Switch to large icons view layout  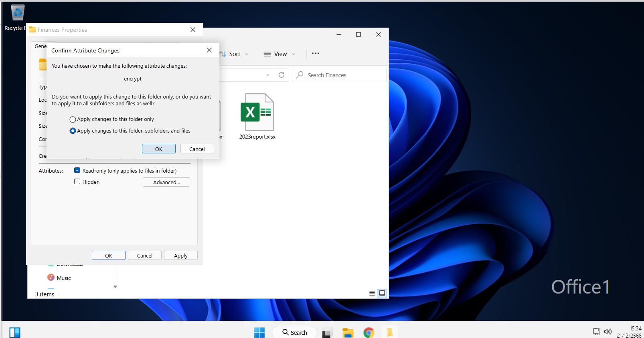[x=382, y=293]
